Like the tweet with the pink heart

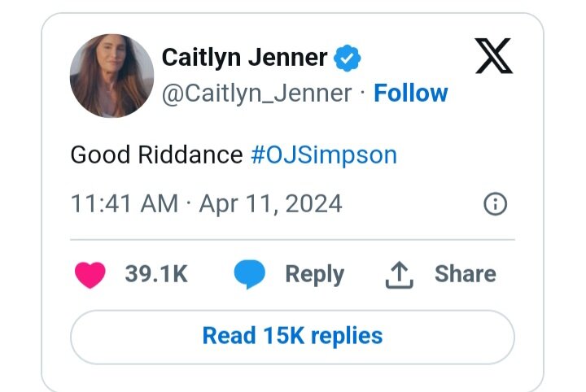90,275
